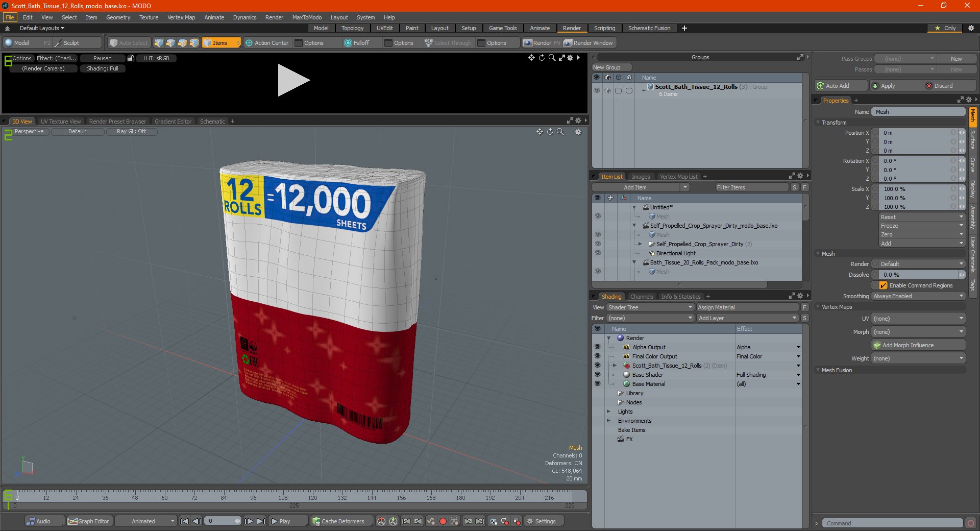This screenshot has height=531, width=980.
Task: Step to previous frame
Action: pyautogui.click(x=197, y=521)
